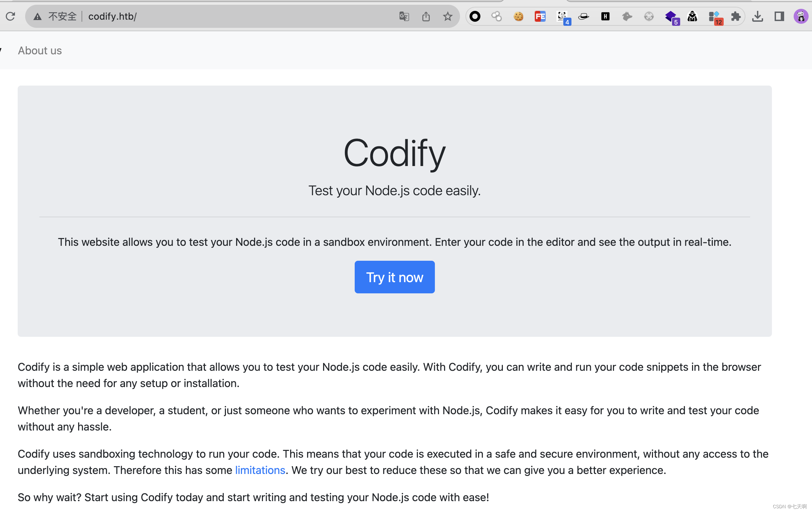The width and height of the screenshot is (812, 512).
Task: Open the black H HackBar extension icon
Action: pyautogui.click(x=605, y=16)
